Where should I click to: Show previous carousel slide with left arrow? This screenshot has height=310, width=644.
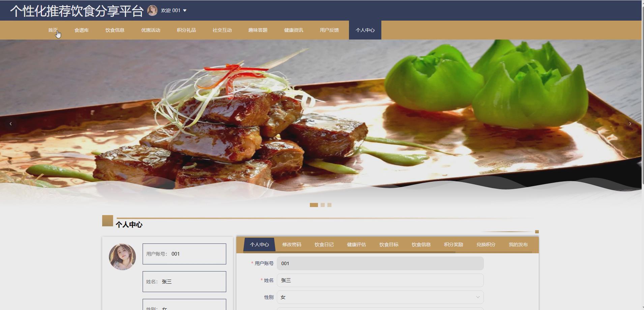coord(11,124)
